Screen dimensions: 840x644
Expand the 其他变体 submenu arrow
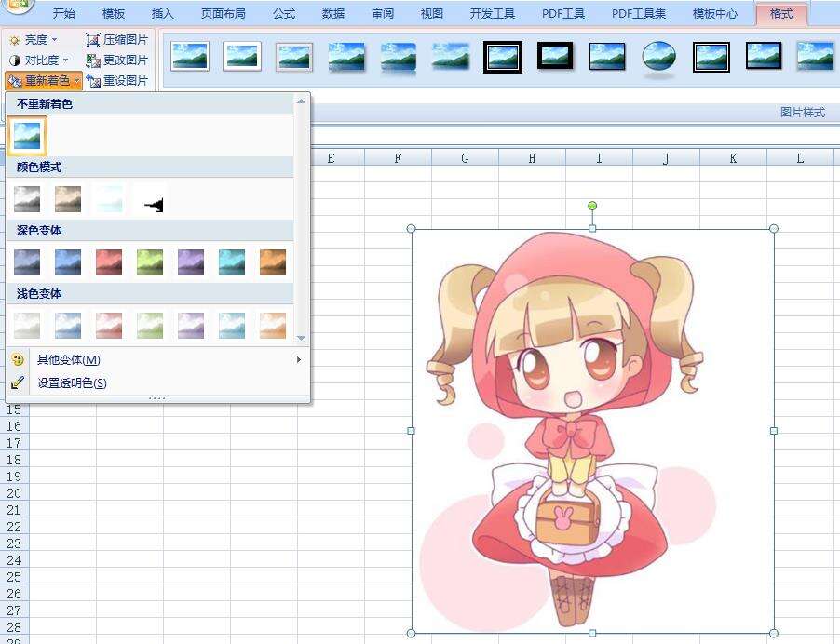[x=299, y=360]
